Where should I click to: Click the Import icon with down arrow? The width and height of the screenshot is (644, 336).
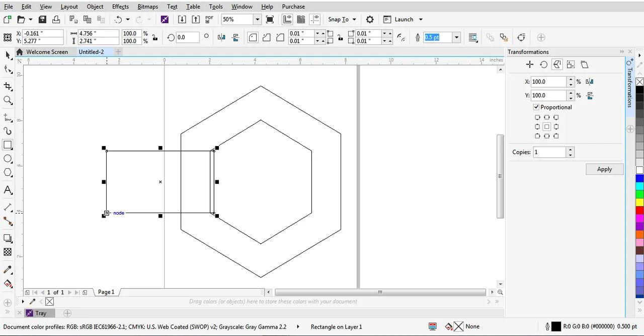[182, 19]
